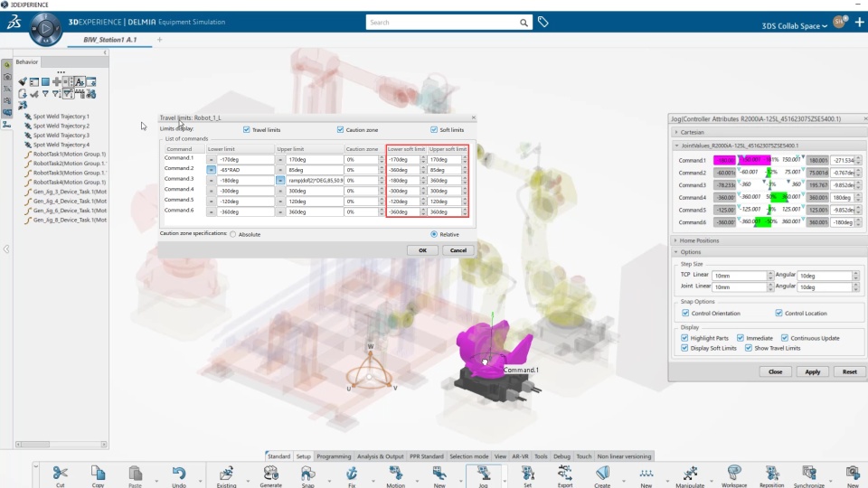Viewport: 868px width, 488px height.
Task: Expand the Home Positions section
Action: click(x=675, y=240)
